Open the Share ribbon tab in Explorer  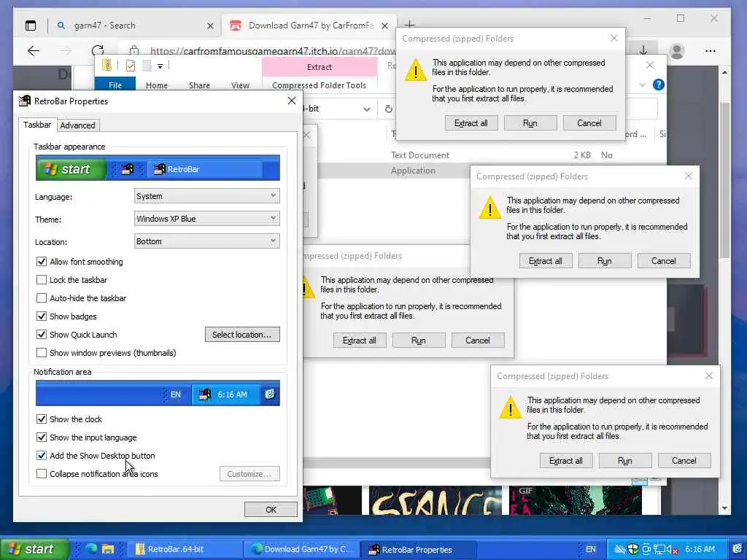pos(199,85)
